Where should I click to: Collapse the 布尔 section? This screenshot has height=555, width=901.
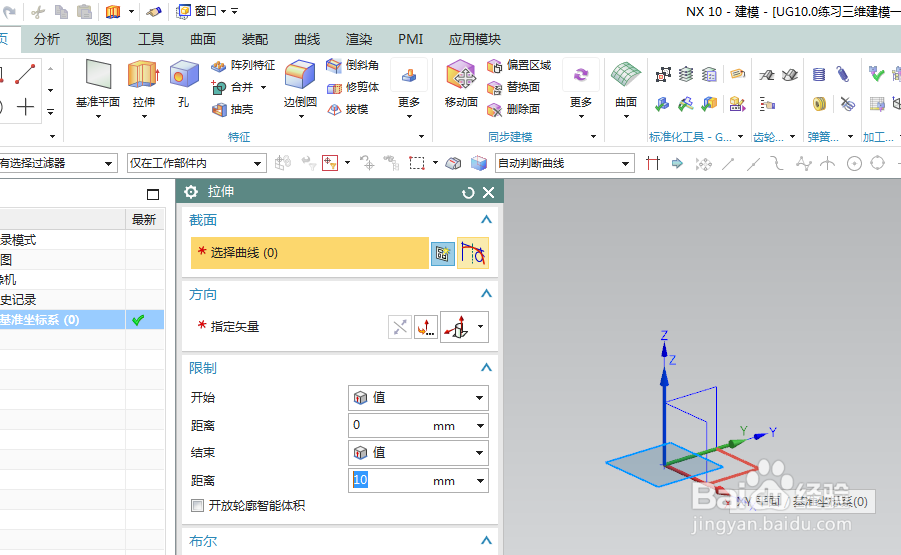486,540
